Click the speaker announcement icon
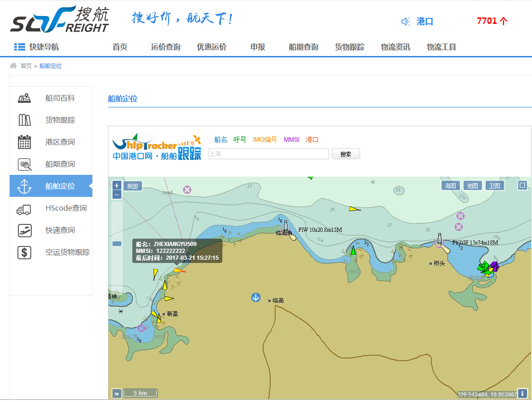Image resolution: width=532 pixels, height=402 pixels. coord(405,22)
